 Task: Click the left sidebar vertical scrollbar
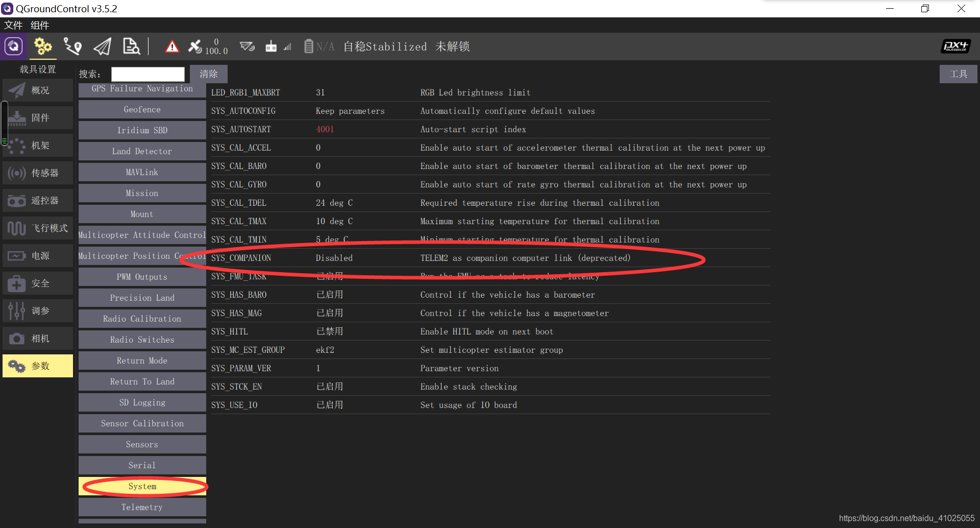point(5,123)
